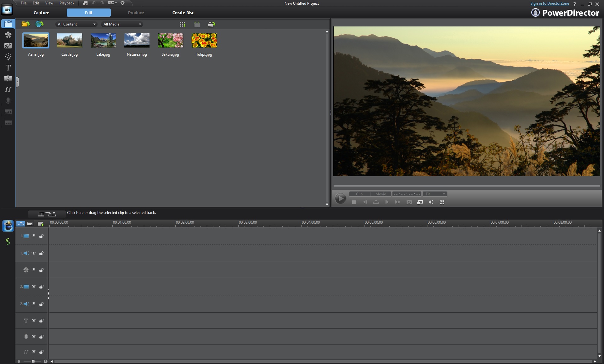604x364 pixels.
Task: Lock the title track
Action: (x=41, y=321)
